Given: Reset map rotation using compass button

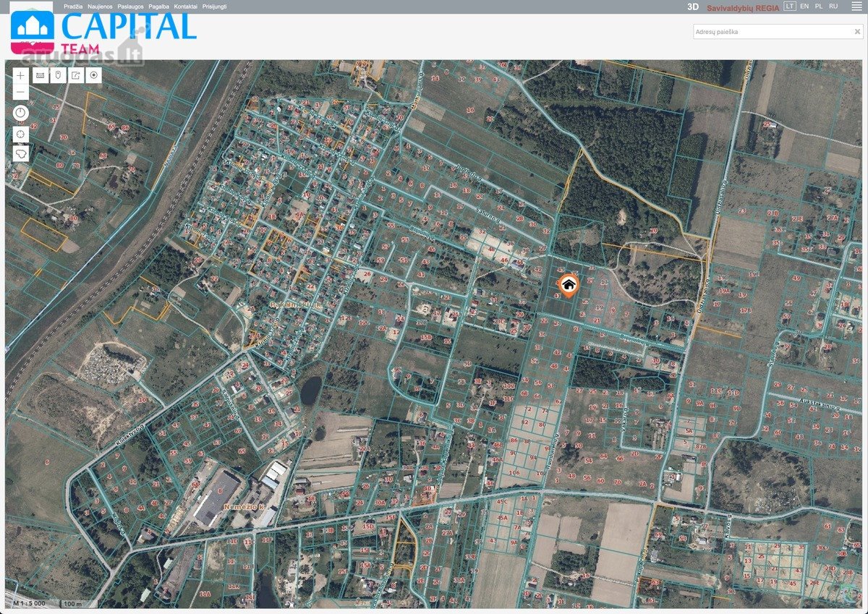Looking at the screenshot, I should pyautogui.click(x=20, y=114).
